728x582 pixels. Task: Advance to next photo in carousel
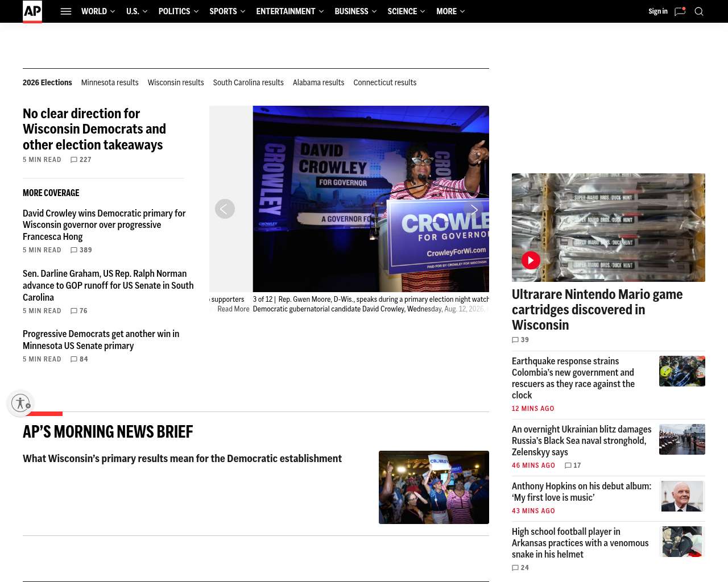pyautogui.click(x=474, y=209)
